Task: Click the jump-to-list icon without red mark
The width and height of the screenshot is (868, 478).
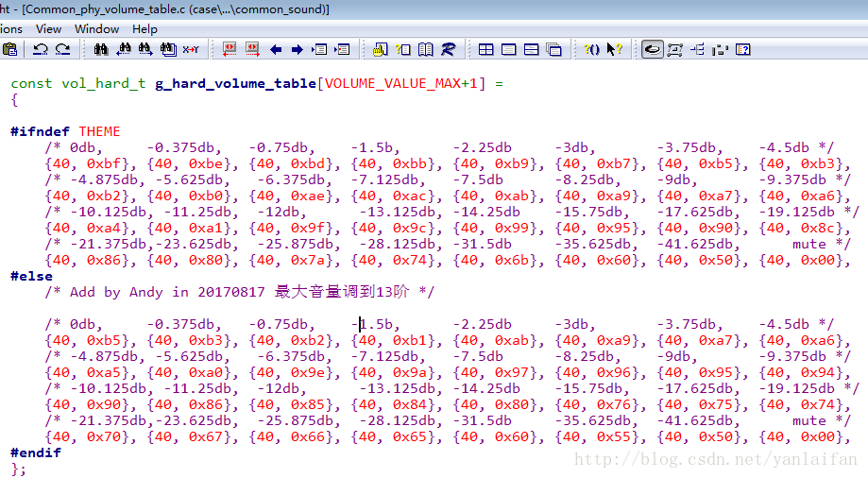Action: (319, 49)
